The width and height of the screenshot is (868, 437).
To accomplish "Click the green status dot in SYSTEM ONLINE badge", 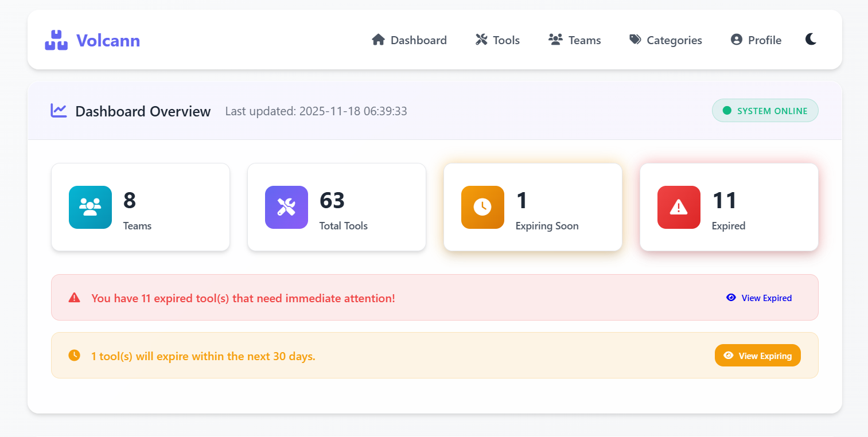I will pos(726,110).
